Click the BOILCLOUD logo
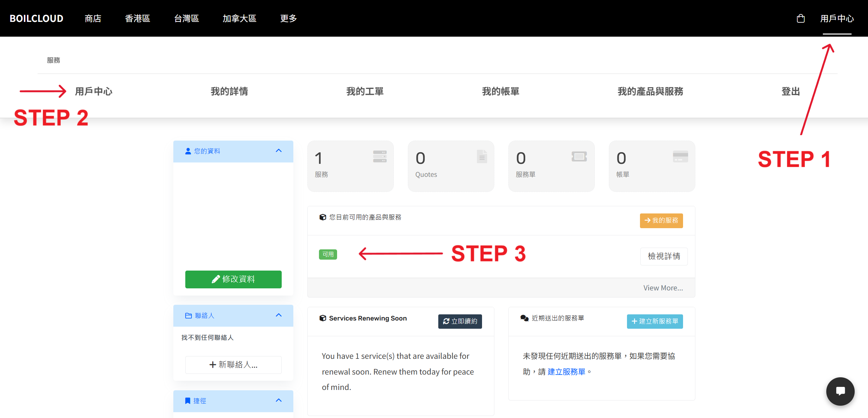The image size is (868, 418). click(x=37, y=18)
